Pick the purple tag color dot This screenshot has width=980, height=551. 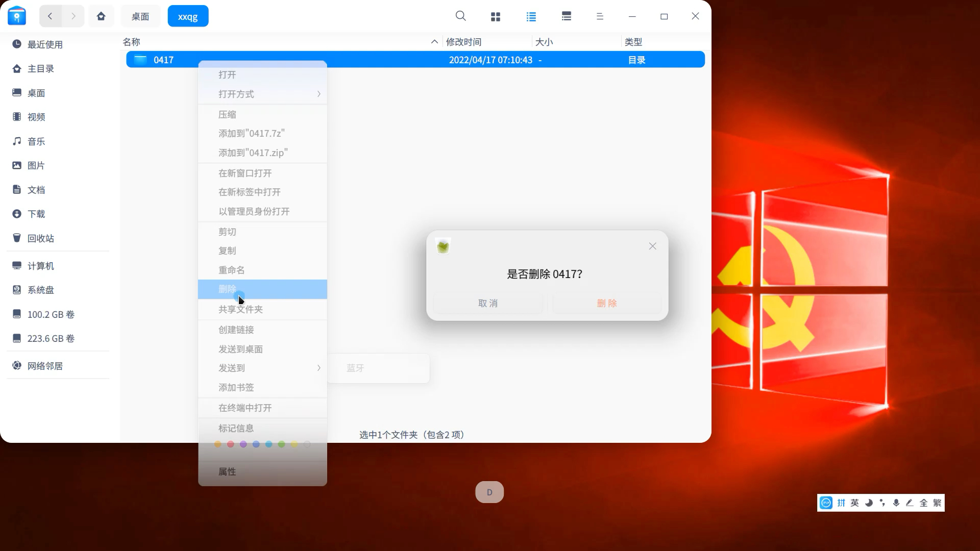243,444
